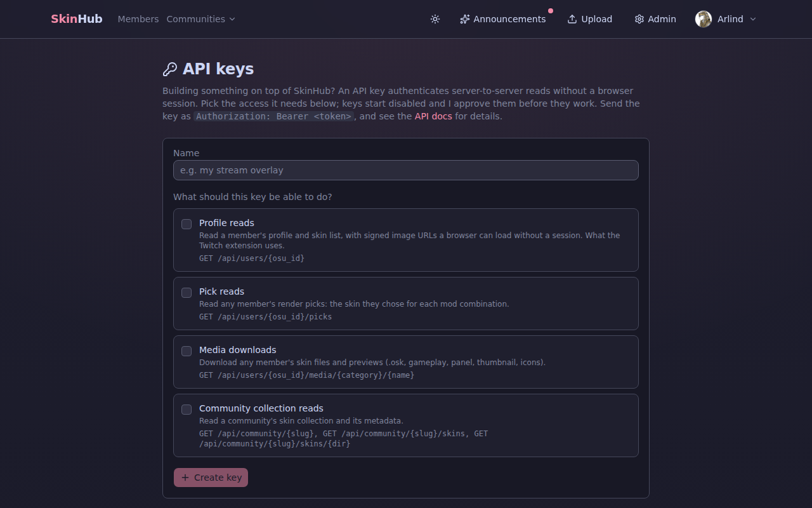This screenshot has width=812, height=508.
Task: Click the Admin gear icon
Action: [639, 19]
